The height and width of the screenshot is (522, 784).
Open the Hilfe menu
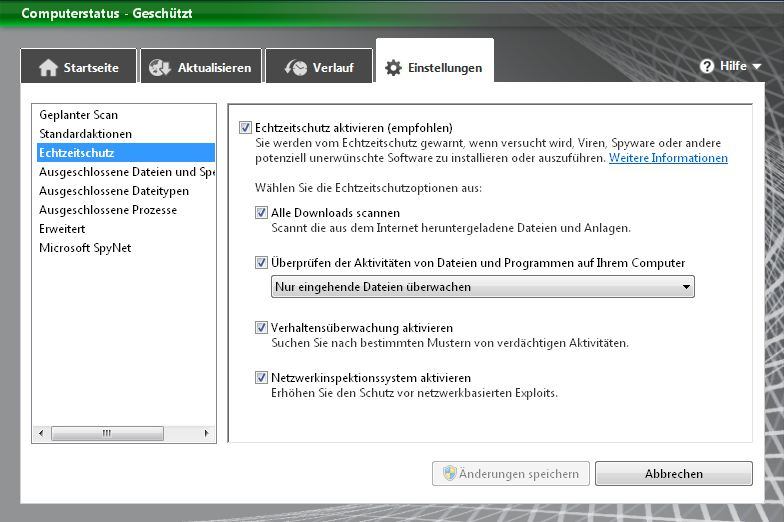click(730, 66)
